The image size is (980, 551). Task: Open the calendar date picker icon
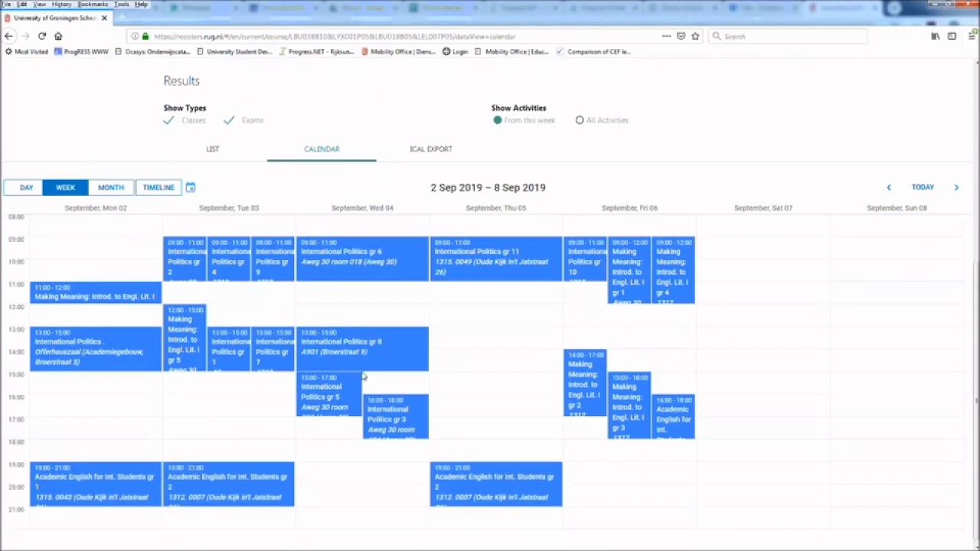click(x=191, y=187)
